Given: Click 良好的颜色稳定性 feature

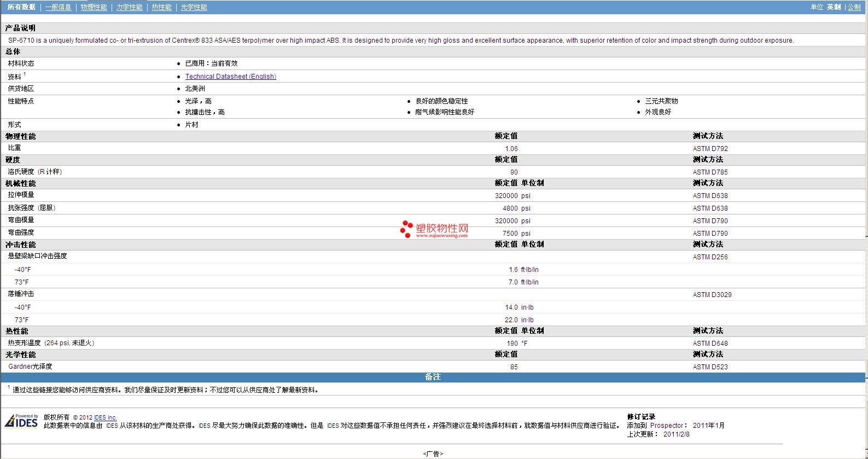Looking at the screenshot, I should click(442, 101).
